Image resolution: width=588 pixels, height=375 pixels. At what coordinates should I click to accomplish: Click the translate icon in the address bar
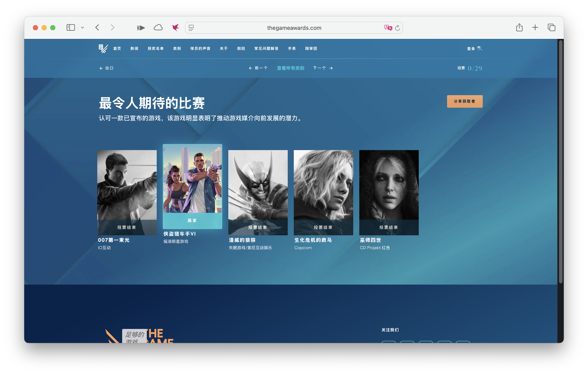coord(388,28)
